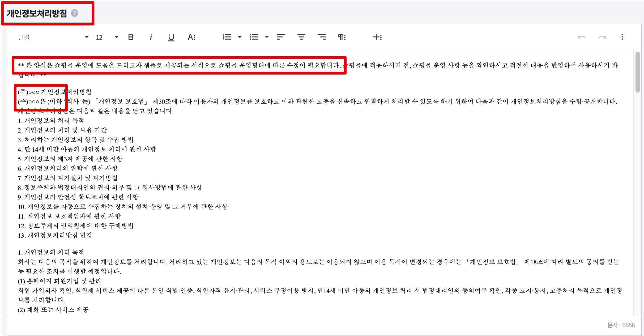Screen dimensions: 644x336
Task: Click the redo arrow
Action: click(x=602, y=37)
